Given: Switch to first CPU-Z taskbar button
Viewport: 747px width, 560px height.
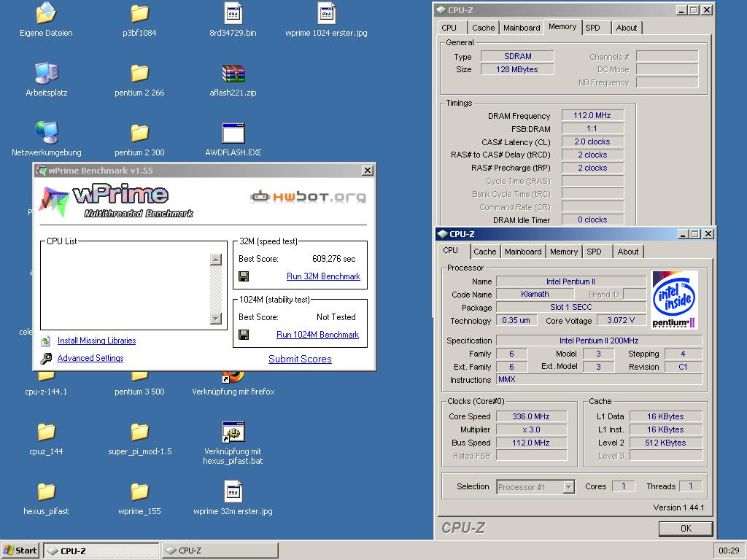Looking at the screenshot, I should click(x=101, y=551).
